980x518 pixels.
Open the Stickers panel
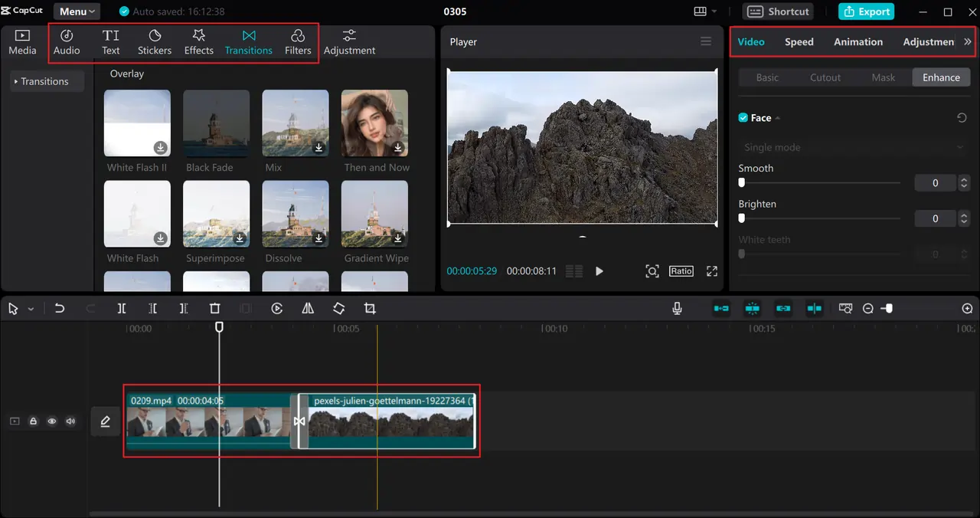click(155, 42)
